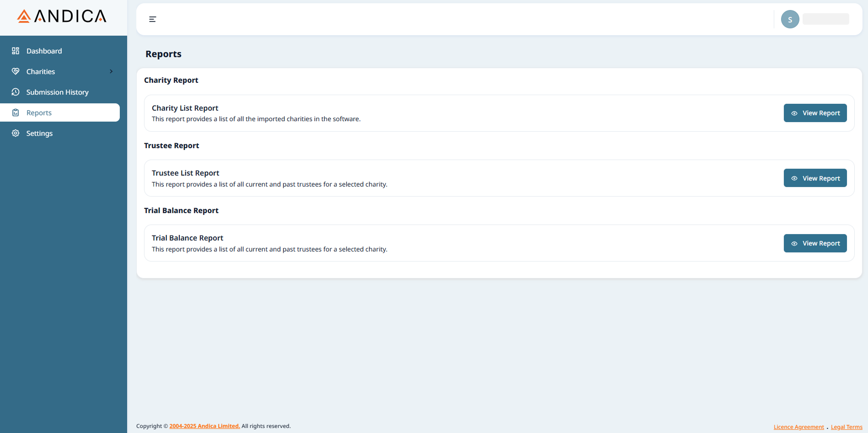Open the Licence Agreement link
This screenshot has height=433, width=868.
(x=798, y=426)
